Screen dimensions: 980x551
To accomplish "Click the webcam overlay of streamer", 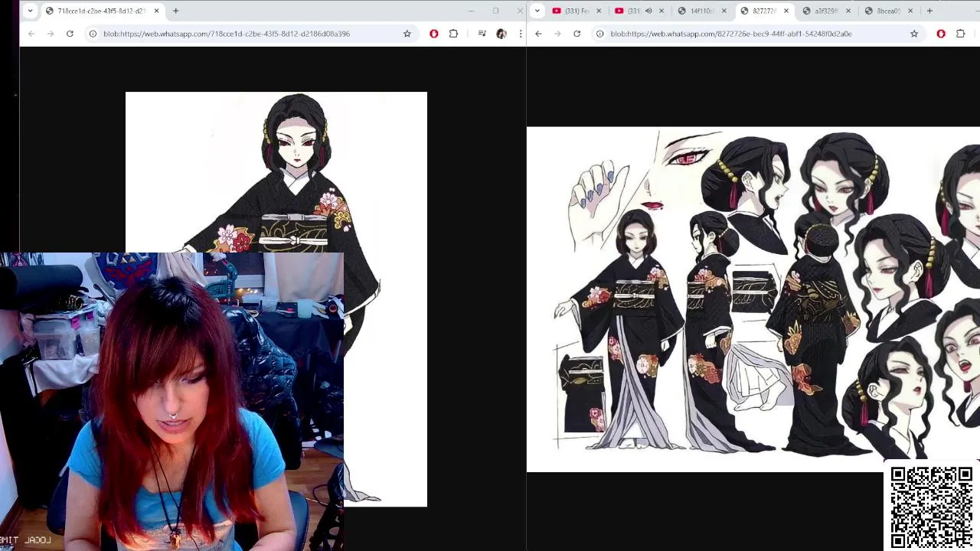I will pyautogui.click(x=171, y=402).
